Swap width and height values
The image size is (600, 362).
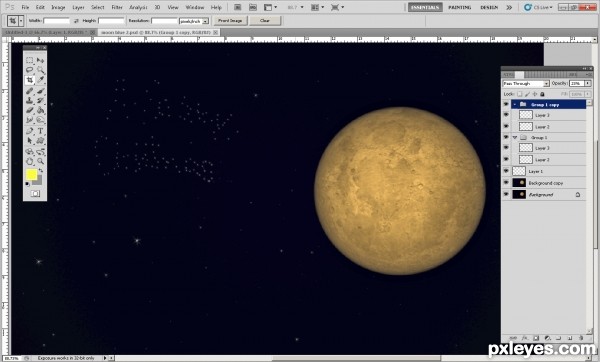pos(76,21)
